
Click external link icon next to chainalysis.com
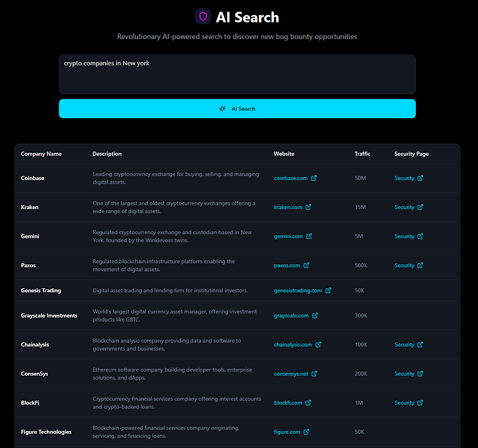point(318,345)
